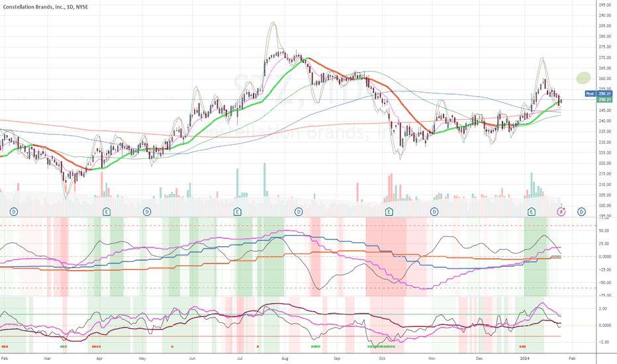The image size is (617, 364).
Task: Click the 25.00 oscillator scale label
Action: (604, 244)
